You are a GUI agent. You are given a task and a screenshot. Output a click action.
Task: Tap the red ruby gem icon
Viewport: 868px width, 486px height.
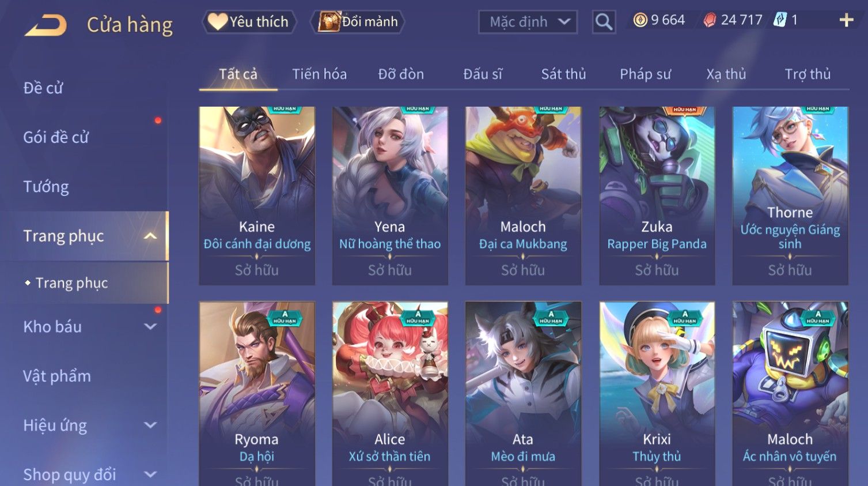click(710, 20)
